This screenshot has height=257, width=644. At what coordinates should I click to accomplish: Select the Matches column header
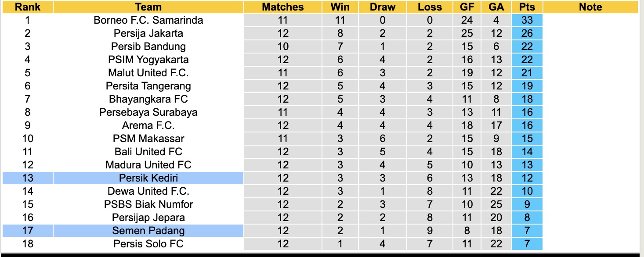coord(282,7)
